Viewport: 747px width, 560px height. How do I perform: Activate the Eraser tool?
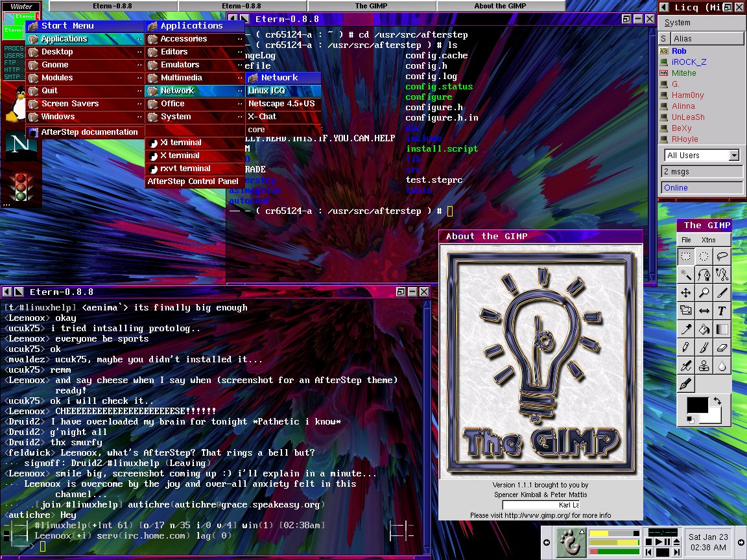tap(722, 349)
